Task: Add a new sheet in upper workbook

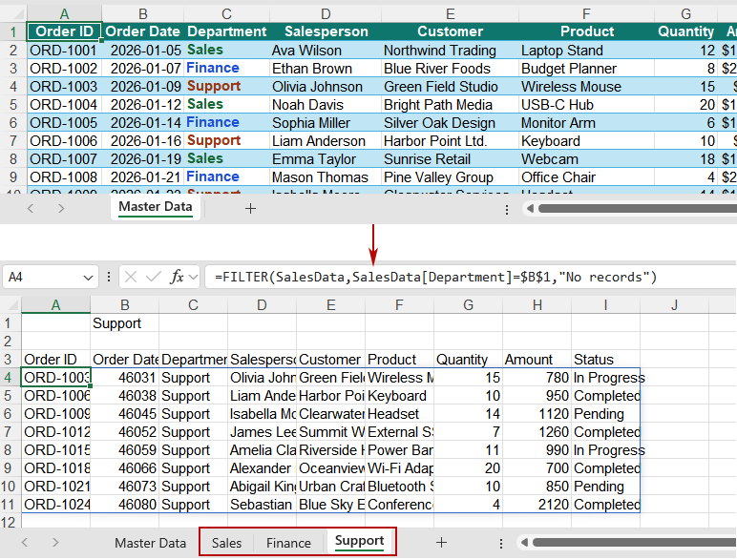Action: [x=250, y=209]
